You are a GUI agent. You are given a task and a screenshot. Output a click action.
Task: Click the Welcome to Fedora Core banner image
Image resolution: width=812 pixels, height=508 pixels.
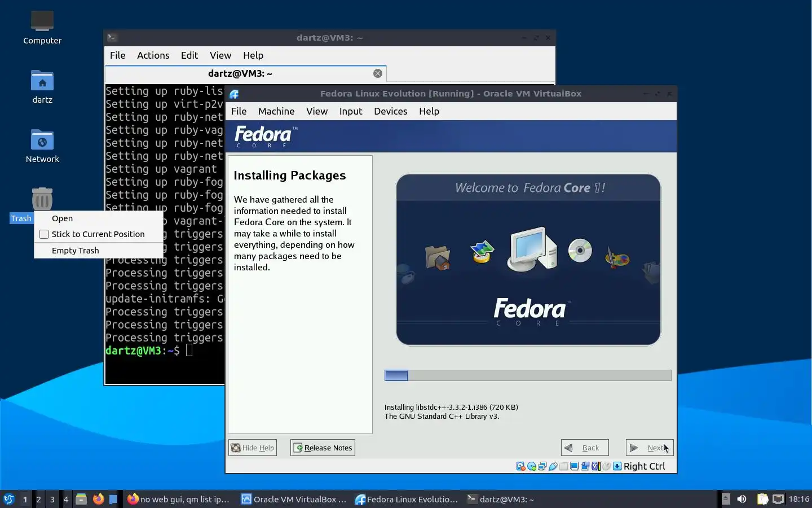pyautogui.click(x=528, y=260)
